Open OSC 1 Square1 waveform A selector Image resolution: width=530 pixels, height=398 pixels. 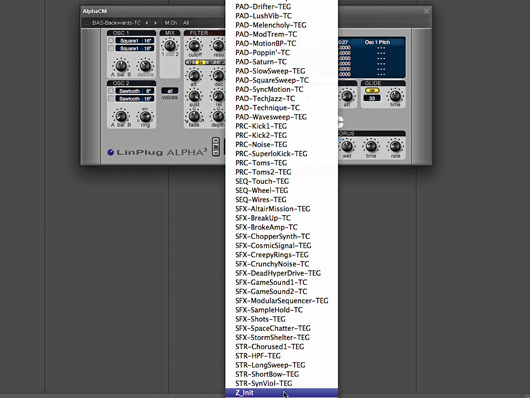pyautogui.click(x=135, y=41)
